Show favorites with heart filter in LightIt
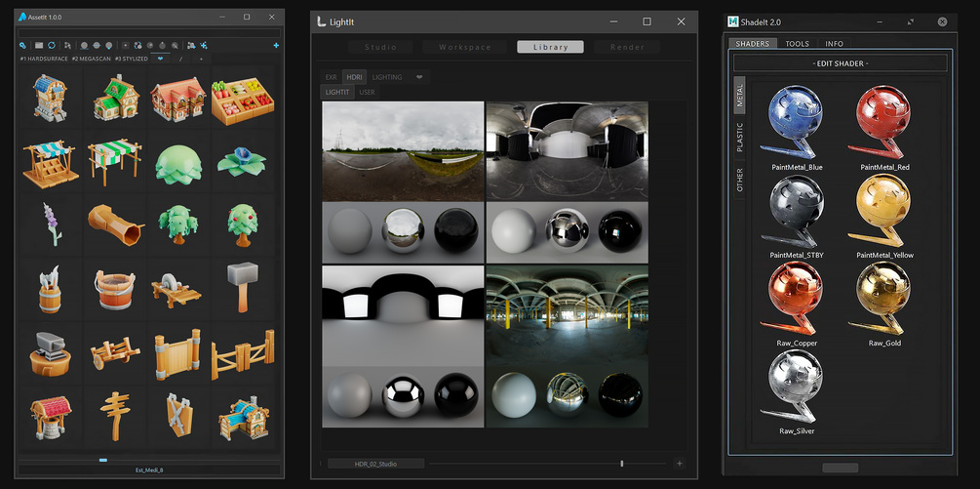Screen dimensions: 980x489 (x=418, y=77)
